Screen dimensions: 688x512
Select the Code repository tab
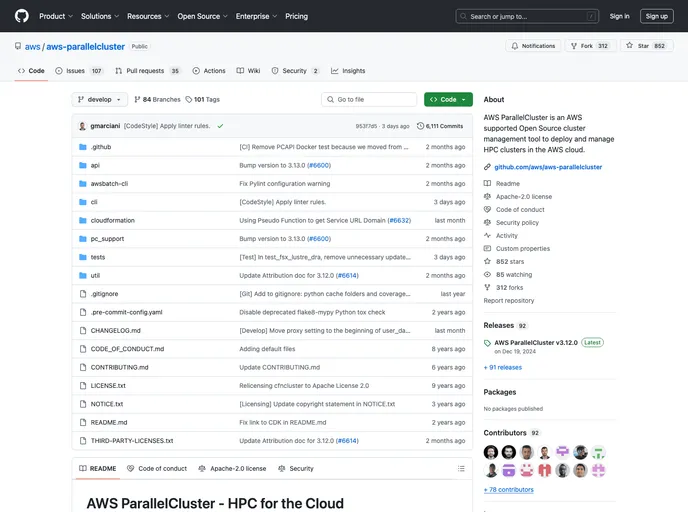[31, 71]
